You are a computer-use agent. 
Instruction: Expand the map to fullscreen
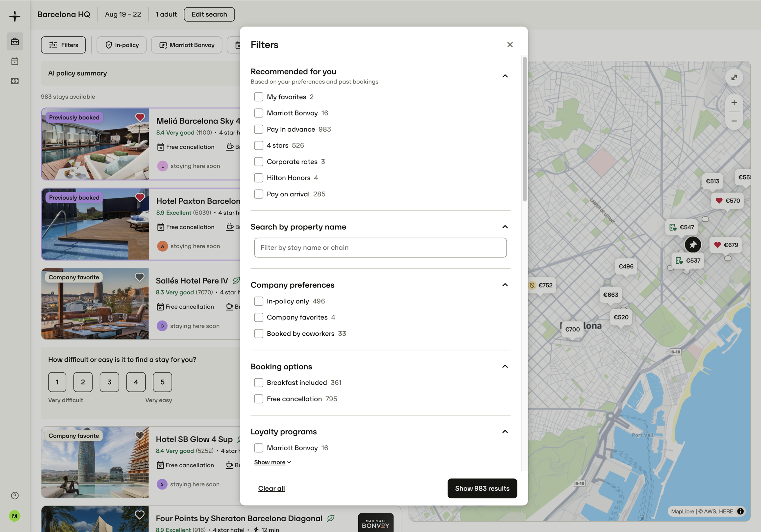pos(734,77)
